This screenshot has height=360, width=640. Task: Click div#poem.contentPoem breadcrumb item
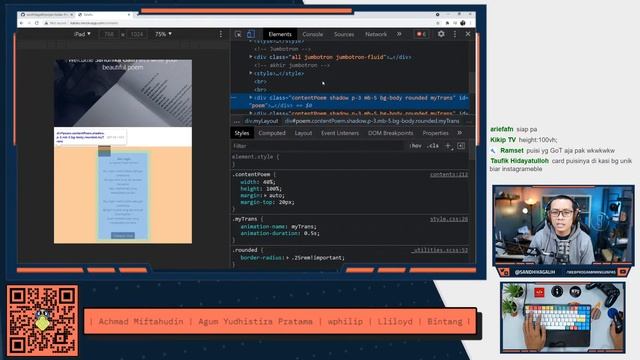tap(372, 121)
